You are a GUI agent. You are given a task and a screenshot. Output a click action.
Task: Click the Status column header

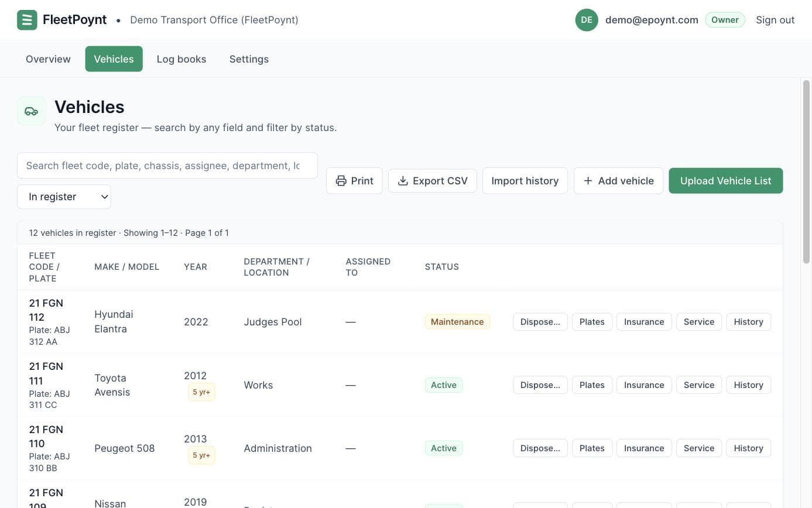pyautogui.click(x=442, y=267)
